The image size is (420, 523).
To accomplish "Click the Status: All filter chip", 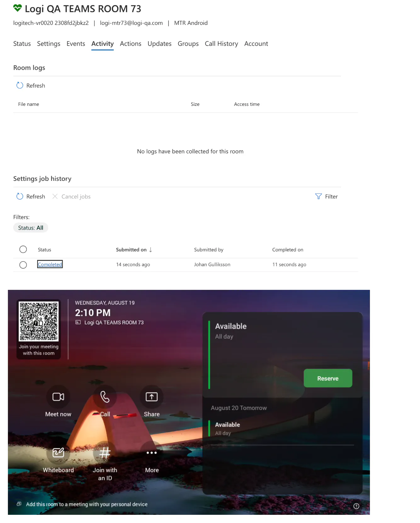I will [31, 228].
